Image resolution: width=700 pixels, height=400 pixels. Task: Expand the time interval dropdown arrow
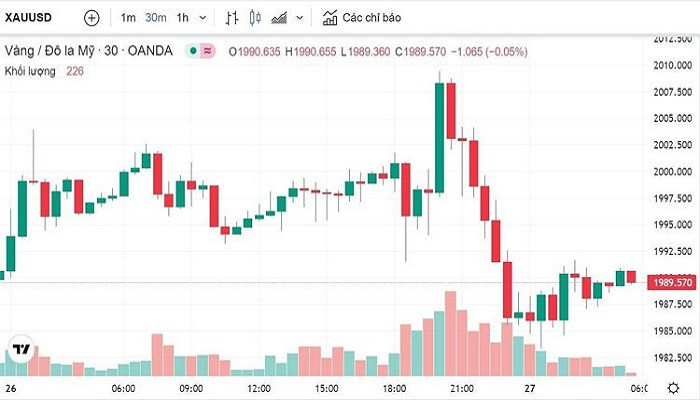tap(204, 18)
